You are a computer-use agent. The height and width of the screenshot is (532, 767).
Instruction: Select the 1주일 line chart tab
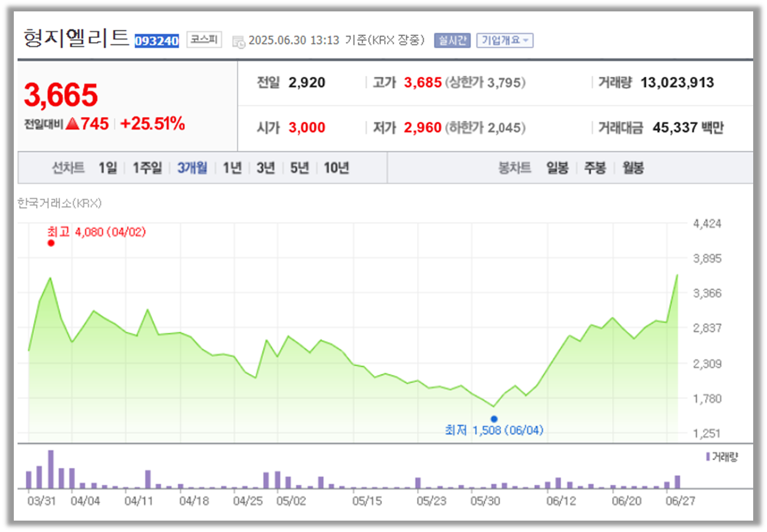[x=148, y=169]
